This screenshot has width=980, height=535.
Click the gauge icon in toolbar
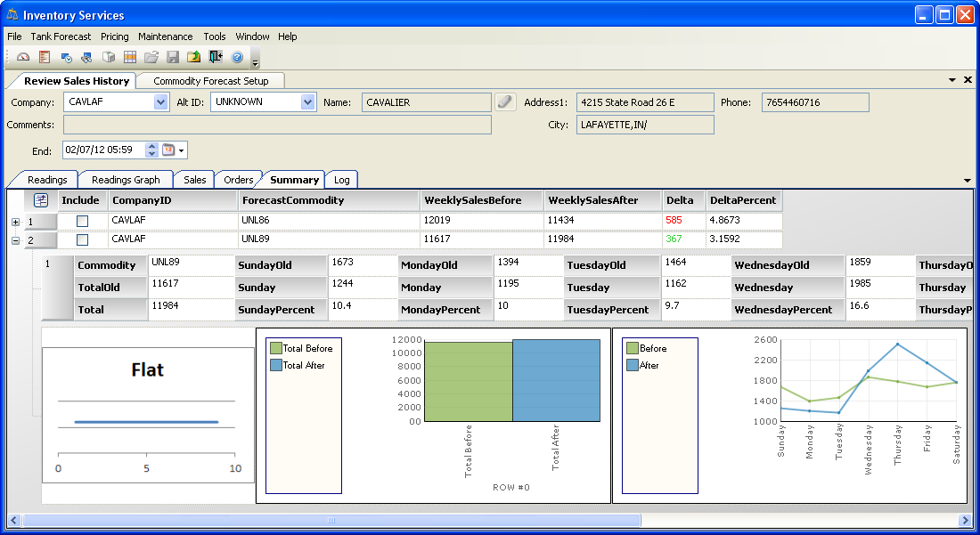coord(23,57)
